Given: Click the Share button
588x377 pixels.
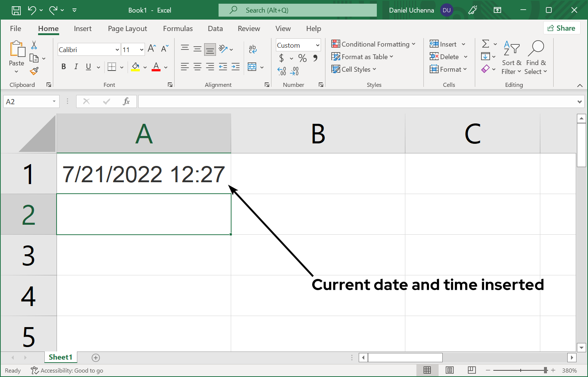Looking at the screenshot, I should [x=561, y=28].
